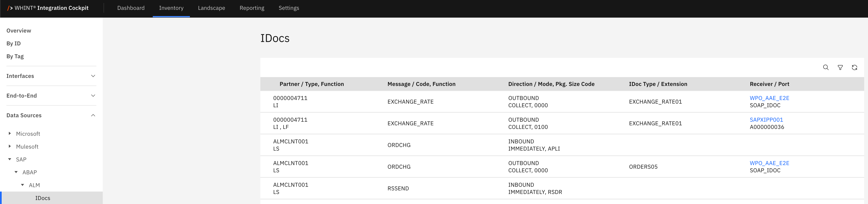Switch to the Dashboard tab

pyautogui.click(x=131, y=8)
